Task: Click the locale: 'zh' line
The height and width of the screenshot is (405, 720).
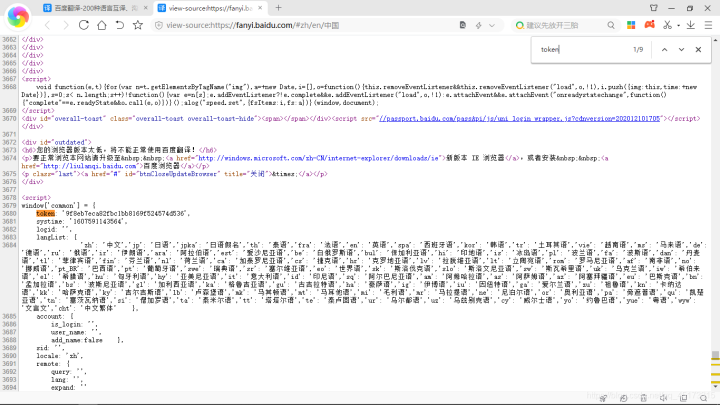Action: tap(60, 356)
